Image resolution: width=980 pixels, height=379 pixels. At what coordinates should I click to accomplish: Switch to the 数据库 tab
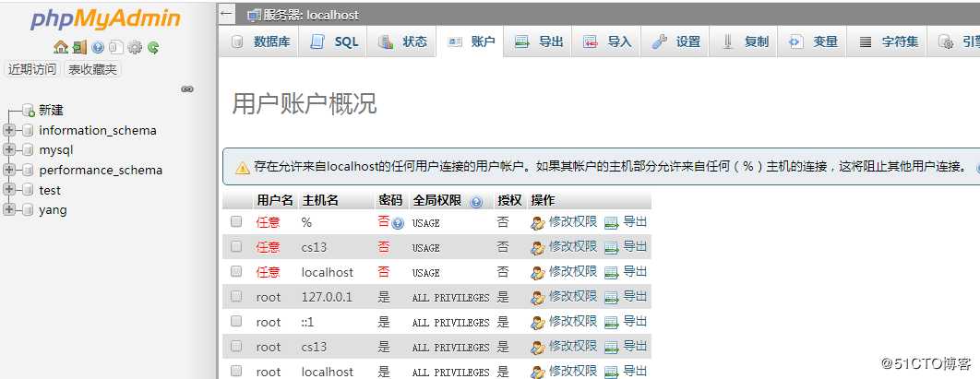coord(260,41)
